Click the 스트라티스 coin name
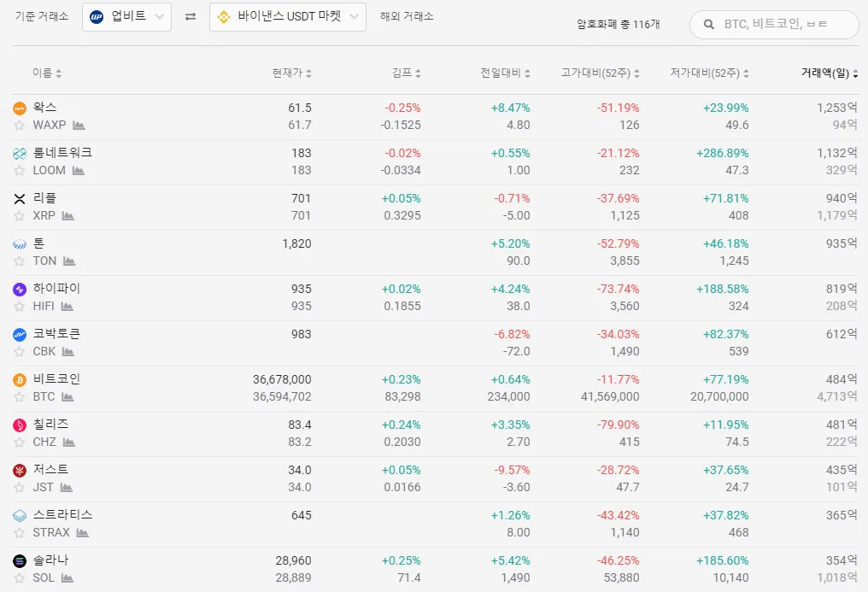 tap(62, 514)
